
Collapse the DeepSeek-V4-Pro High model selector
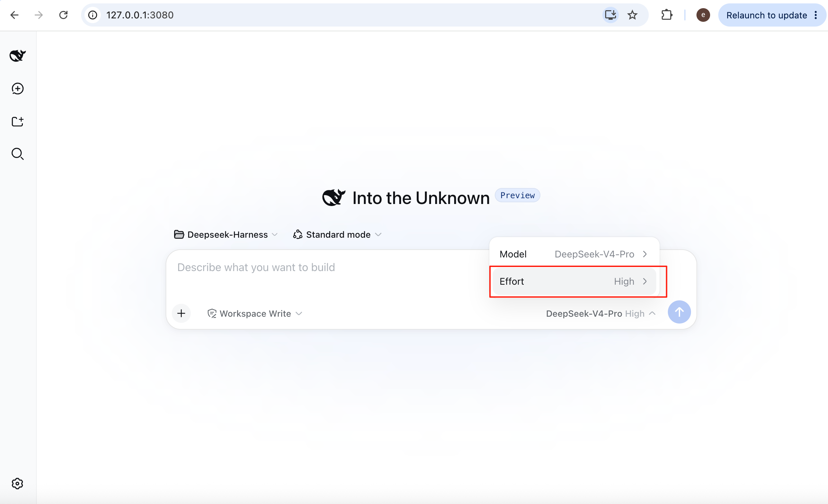click(x=601, y=313)
